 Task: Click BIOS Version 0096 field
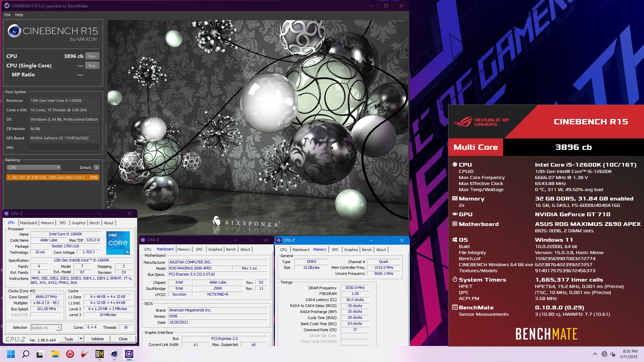(217, 316)
